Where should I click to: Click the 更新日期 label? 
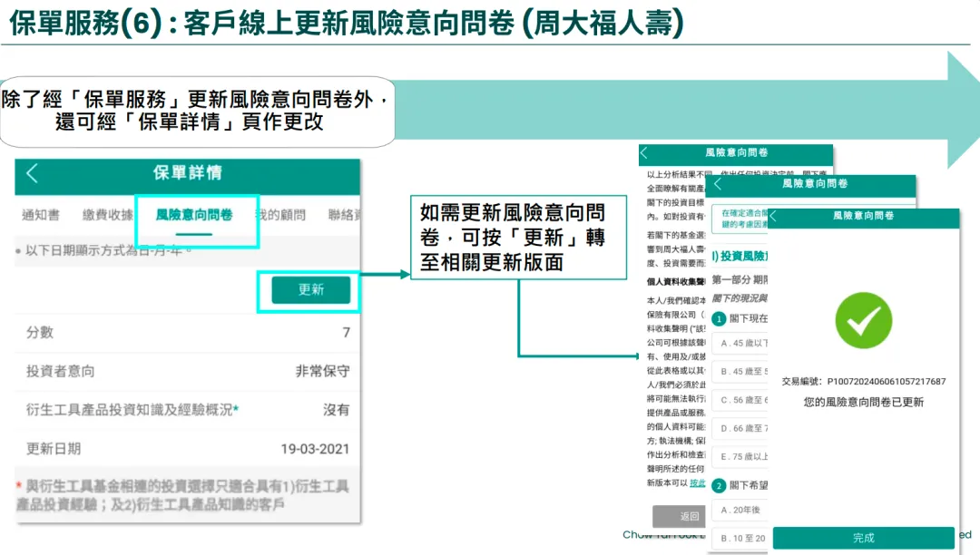coord(54,449)
